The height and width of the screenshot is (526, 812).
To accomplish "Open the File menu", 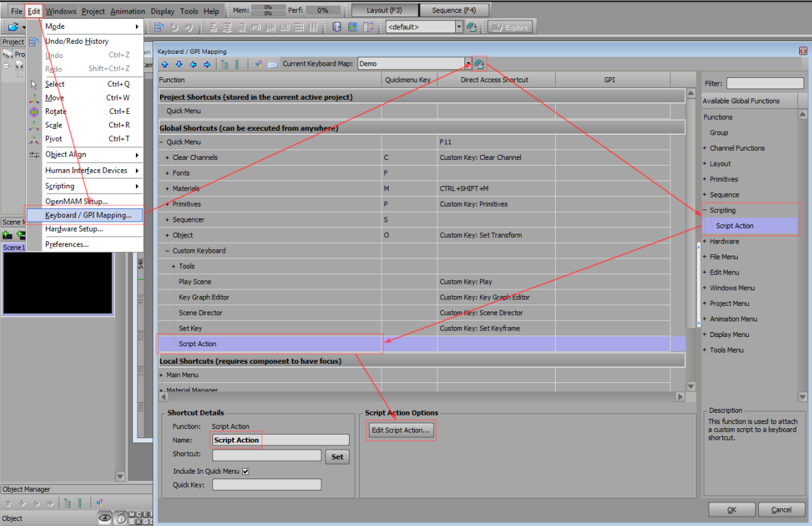I will click(x=16, y=11).
